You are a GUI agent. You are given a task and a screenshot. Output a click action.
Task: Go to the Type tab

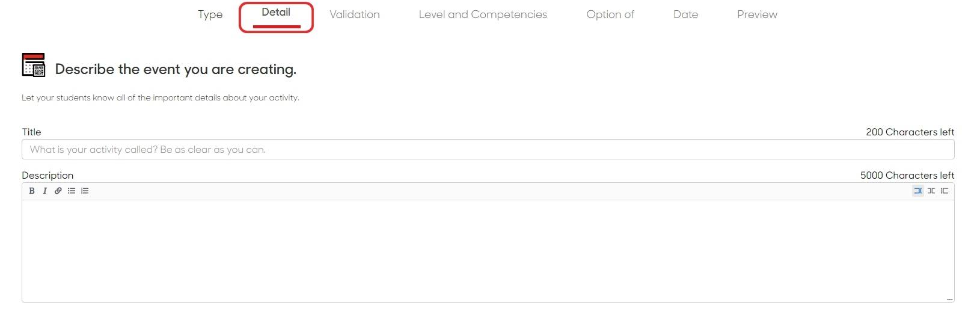coord(210,14)
